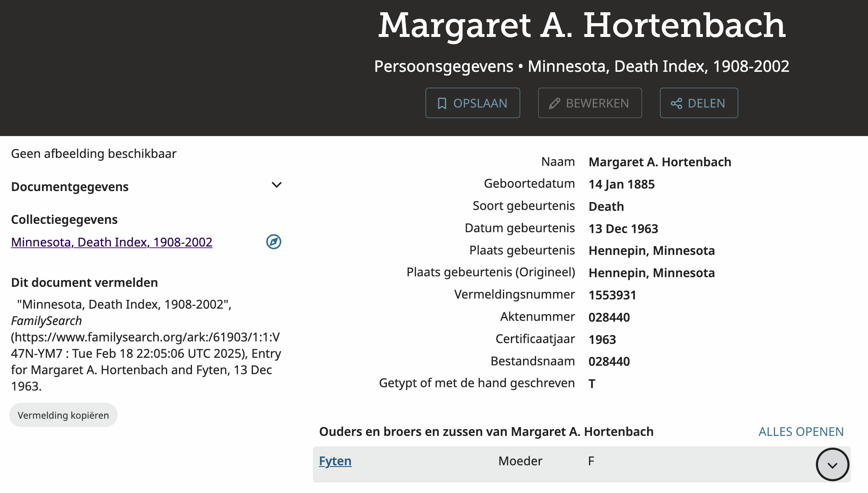868x493 pixels.
Task: Expand the Documentgegevens chevron
Action: coord(276,185)
